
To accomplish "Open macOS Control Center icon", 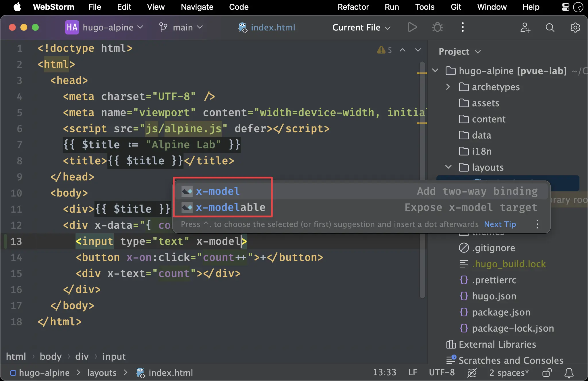I will point(565,7).
